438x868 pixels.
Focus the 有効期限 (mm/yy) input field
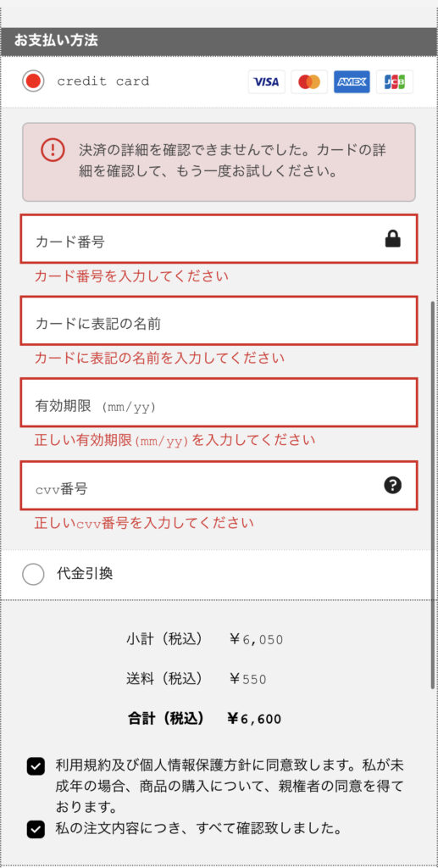[x=219, y=403]
